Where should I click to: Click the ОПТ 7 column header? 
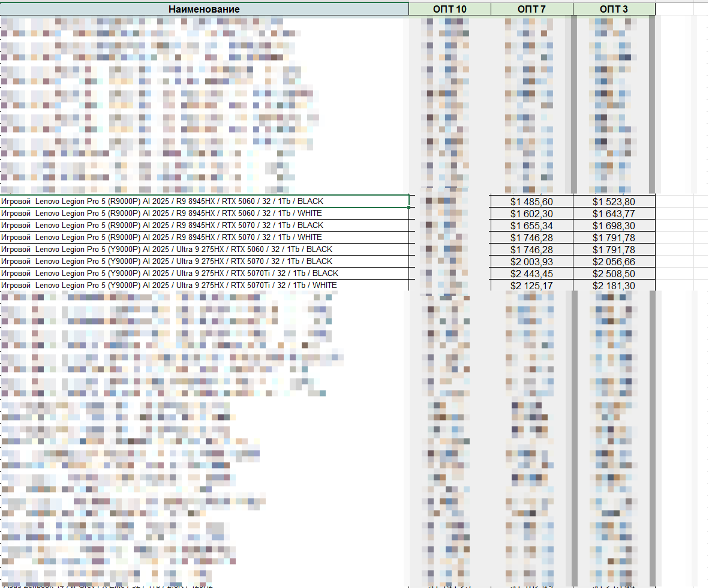pyautogui.click(x=531, y=9)
